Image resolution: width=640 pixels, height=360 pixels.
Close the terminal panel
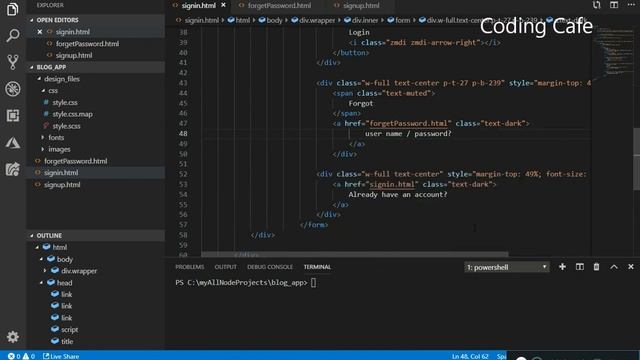[631, 267]
